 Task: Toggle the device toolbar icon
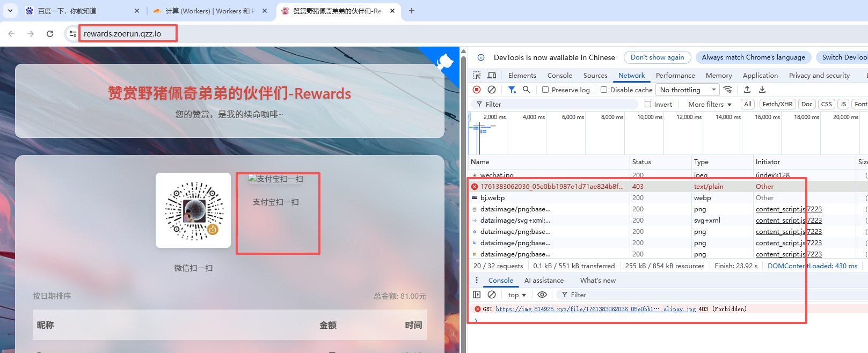[x=492, y=76]
